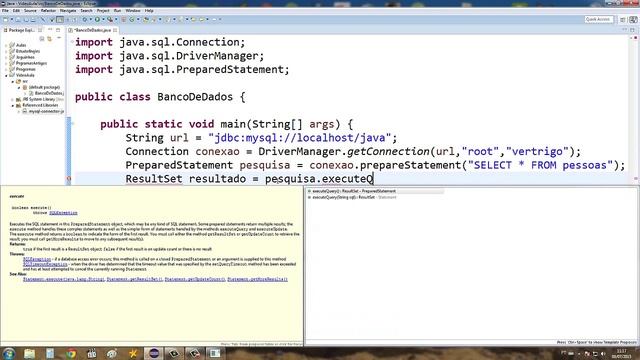Open Statement.getResultSet() See Also link

pyautogui.click(x=134, y=279)
